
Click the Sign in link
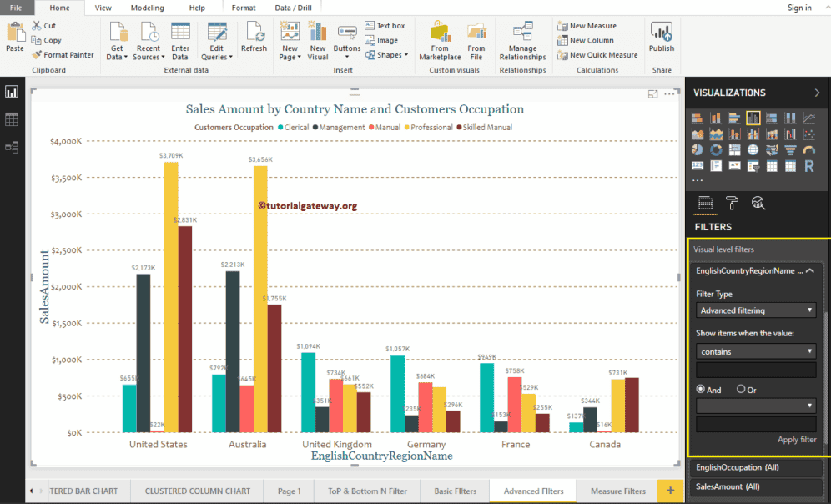coord(798,8)
